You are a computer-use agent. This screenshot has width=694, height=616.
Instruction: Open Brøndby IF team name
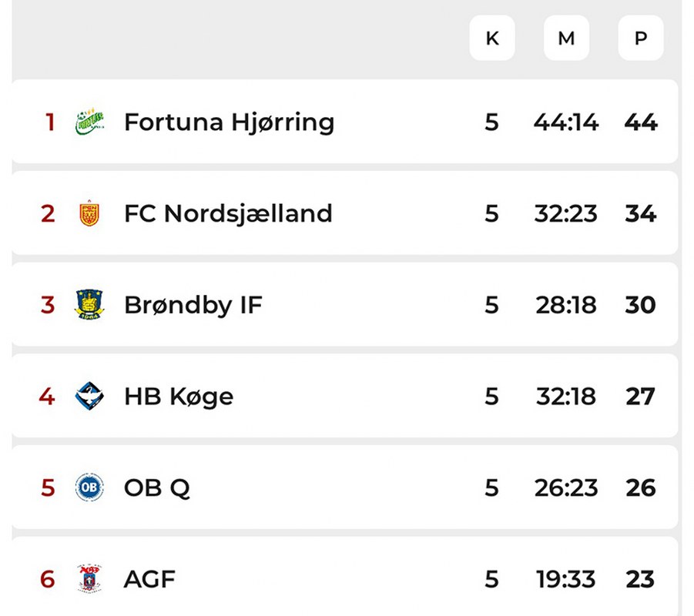pyautogui.click(x=193, y=305)
